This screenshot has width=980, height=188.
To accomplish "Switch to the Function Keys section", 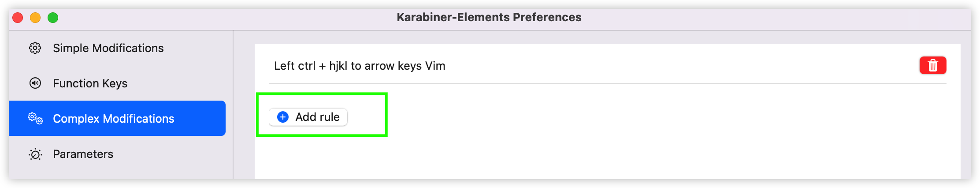I will (x=90, y=83).
